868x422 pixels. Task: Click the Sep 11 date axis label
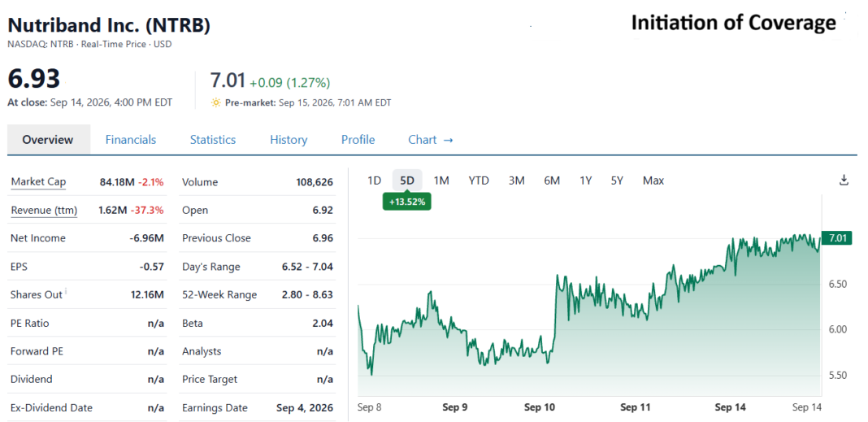point(635,407)
